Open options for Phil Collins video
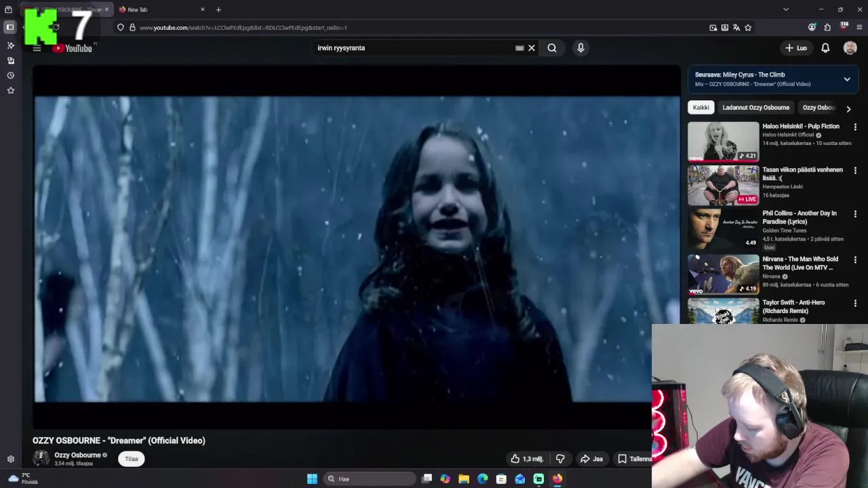The image size is (868, 488). tap(855, 214)
